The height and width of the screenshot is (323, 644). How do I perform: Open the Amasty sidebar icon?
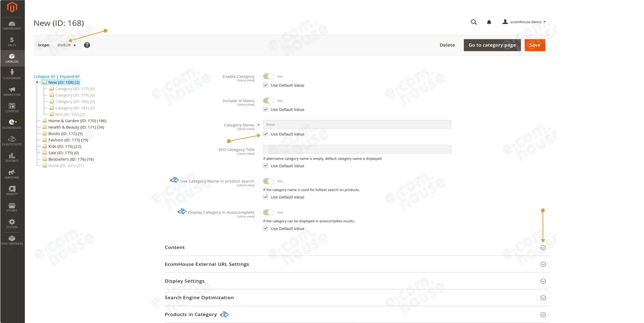click(12, 190)
